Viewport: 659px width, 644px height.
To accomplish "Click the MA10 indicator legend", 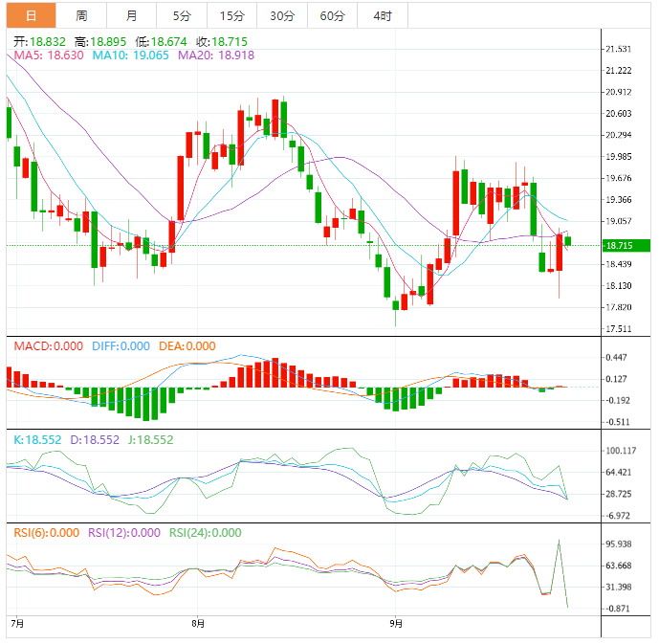I will [131, 56].
